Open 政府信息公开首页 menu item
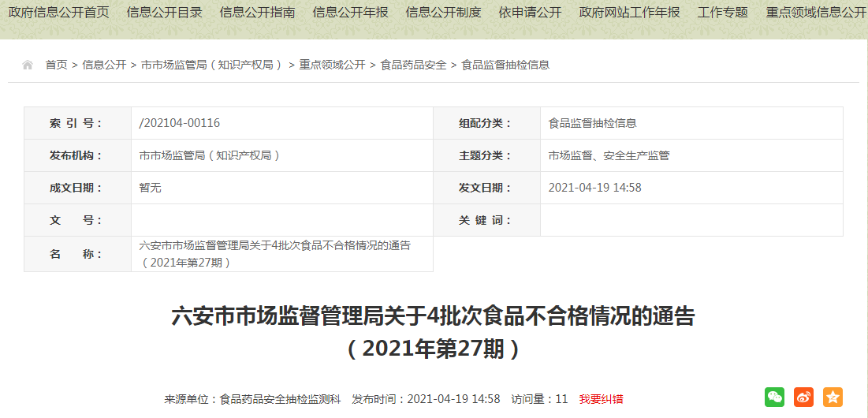Image resolution: width=868 pixels, height=418 pixels. coord(58,12)
